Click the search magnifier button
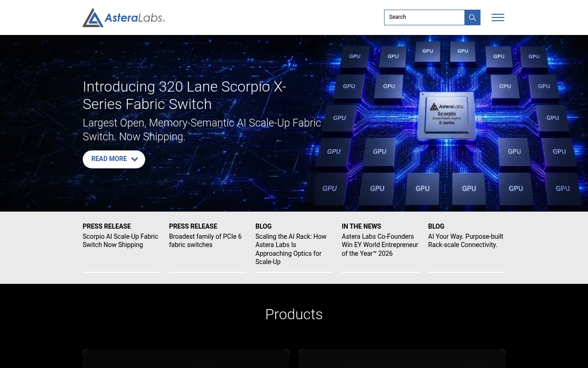 click(x=472, y=17)
